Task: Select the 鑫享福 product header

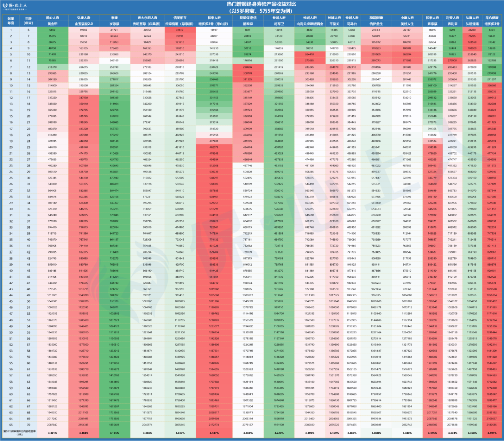Action: tap(432, 24)
